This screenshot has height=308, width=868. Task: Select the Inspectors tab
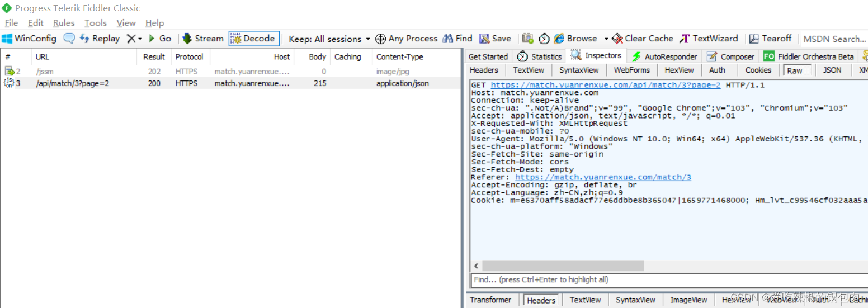596,55
